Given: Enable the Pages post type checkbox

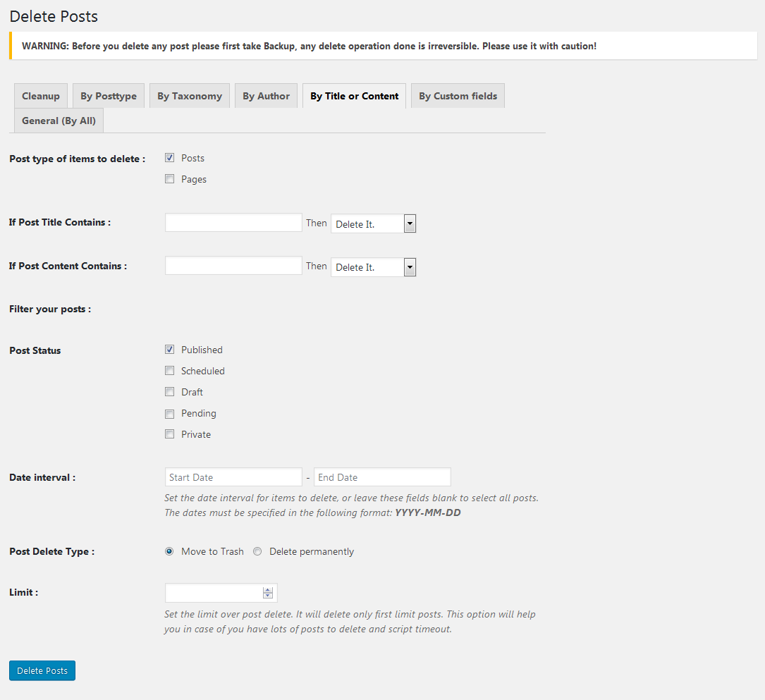Looking at the screenshot, I should click(x=169, y=179).
